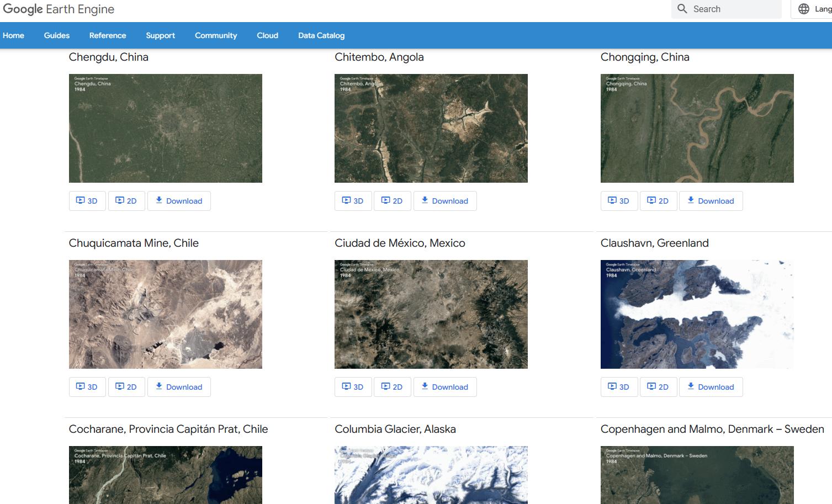Image resolution: width=832 pixels, height=504 pixels.
Task: Select the Columbia Glacier, Alaska thumbnail
Action: click(431, 475)
